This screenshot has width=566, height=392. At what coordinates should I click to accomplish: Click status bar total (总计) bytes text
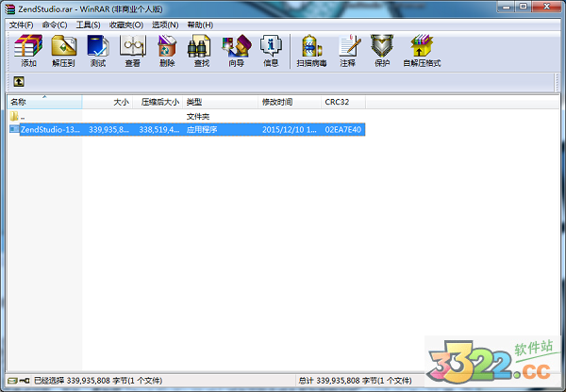355,381
